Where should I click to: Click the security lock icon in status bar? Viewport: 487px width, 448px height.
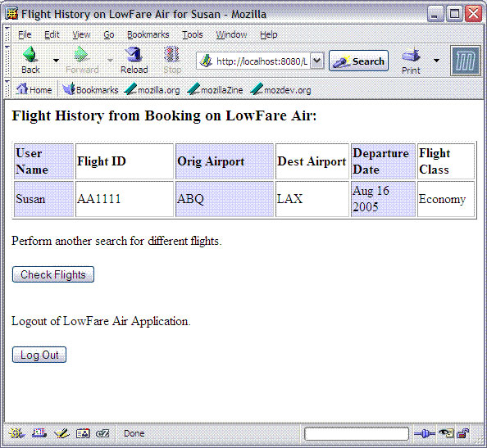(463, 433)
